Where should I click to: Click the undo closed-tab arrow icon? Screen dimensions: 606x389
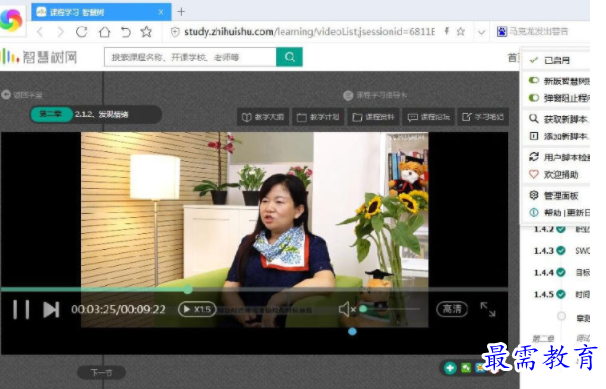pos(126,32)
